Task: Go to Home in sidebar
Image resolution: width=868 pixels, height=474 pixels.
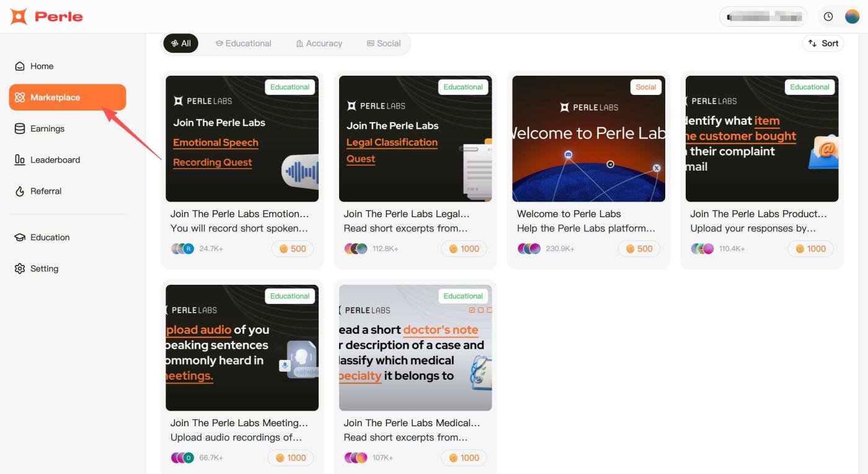Action: pyautogui.click(x=68, y=66)
